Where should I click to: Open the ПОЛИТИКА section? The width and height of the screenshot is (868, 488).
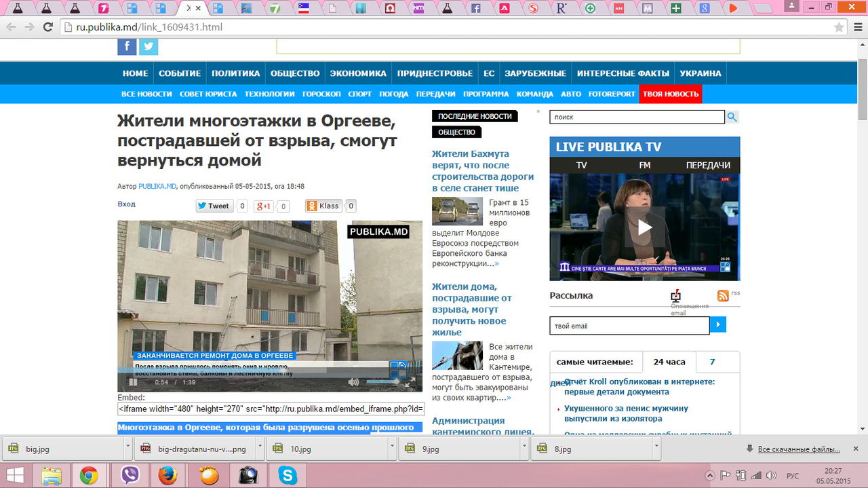[x=235, y=73]
